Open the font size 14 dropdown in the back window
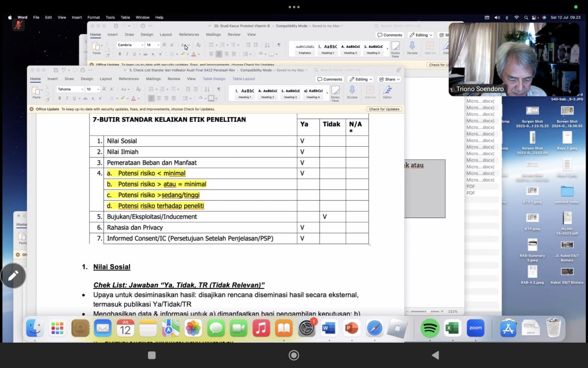Screen dimensions: 588x368 (x=158, y=45)
